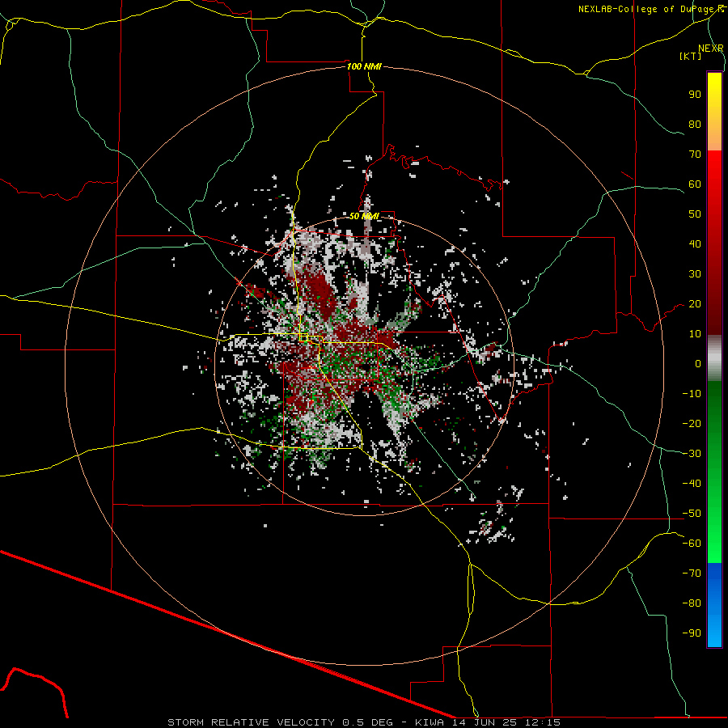
Task: Click the NEXR label at top right
Action: 710,49
